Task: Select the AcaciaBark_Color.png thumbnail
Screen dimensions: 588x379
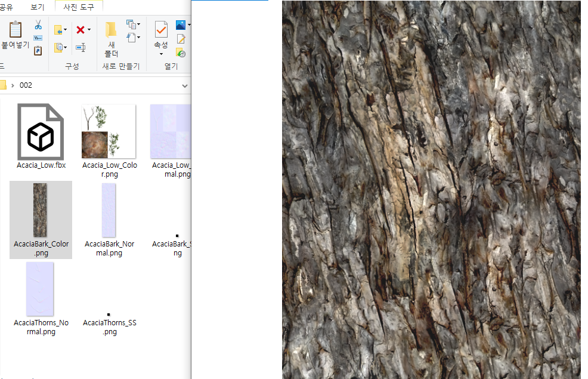Action: coord(41,210)
